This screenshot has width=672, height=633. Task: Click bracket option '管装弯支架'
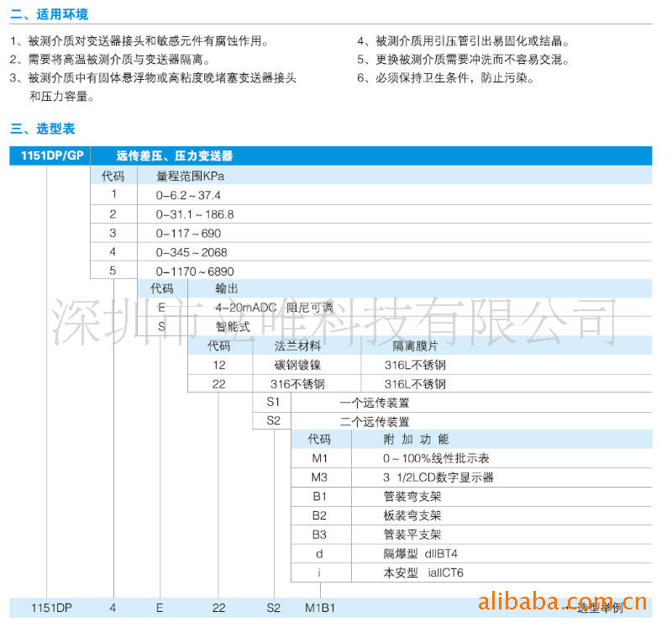pos(412,497)
